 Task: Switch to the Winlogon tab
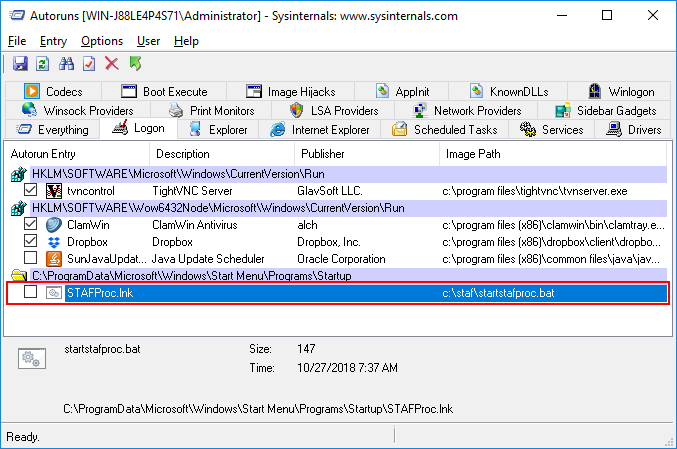coord(621,92)
